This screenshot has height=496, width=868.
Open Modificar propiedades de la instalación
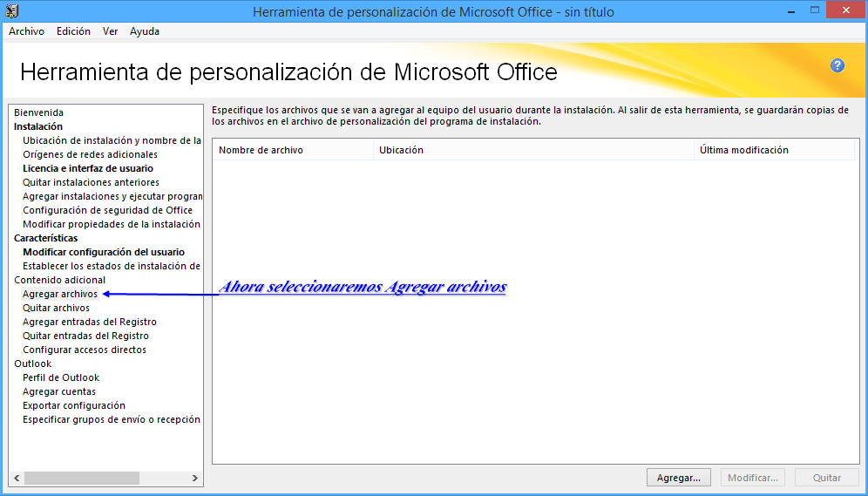tap(112, 224)
